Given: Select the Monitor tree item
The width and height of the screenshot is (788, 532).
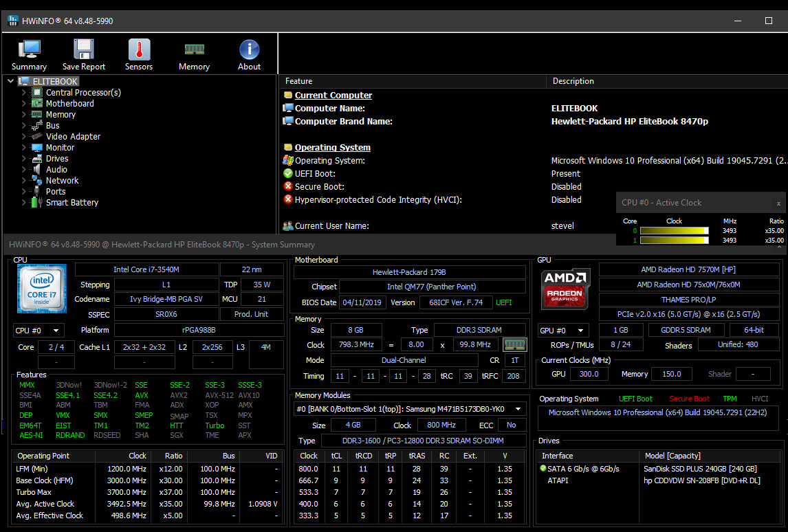Looking at the screenshot, I should point(61,148).
